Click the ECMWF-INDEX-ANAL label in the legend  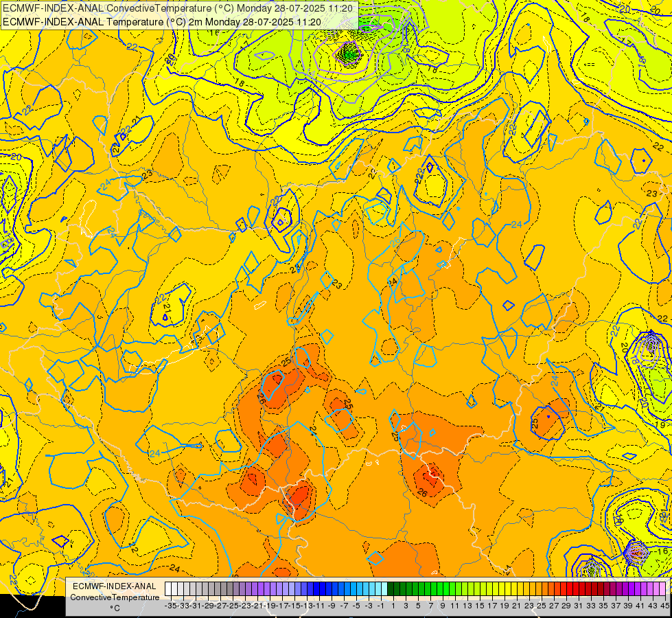pyautogui.click(x=115, y=586)
